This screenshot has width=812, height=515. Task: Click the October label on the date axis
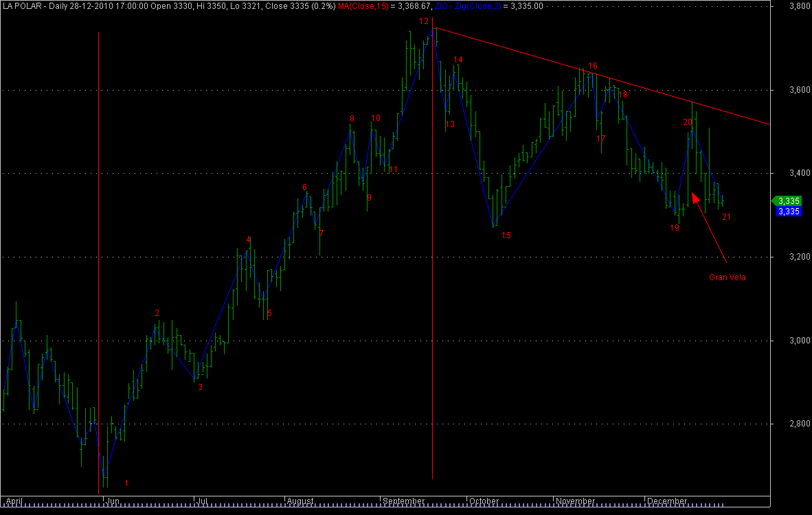[x=484, y=501]
